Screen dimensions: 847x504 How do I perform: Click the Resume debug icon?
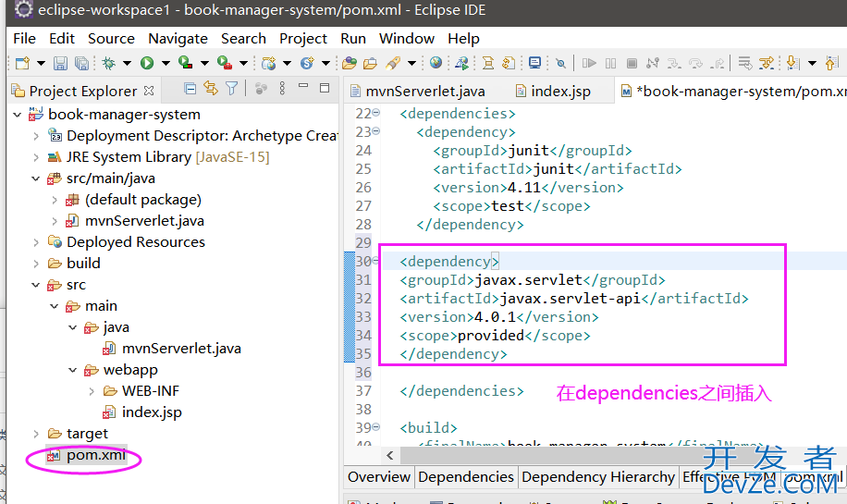point(589,63)
